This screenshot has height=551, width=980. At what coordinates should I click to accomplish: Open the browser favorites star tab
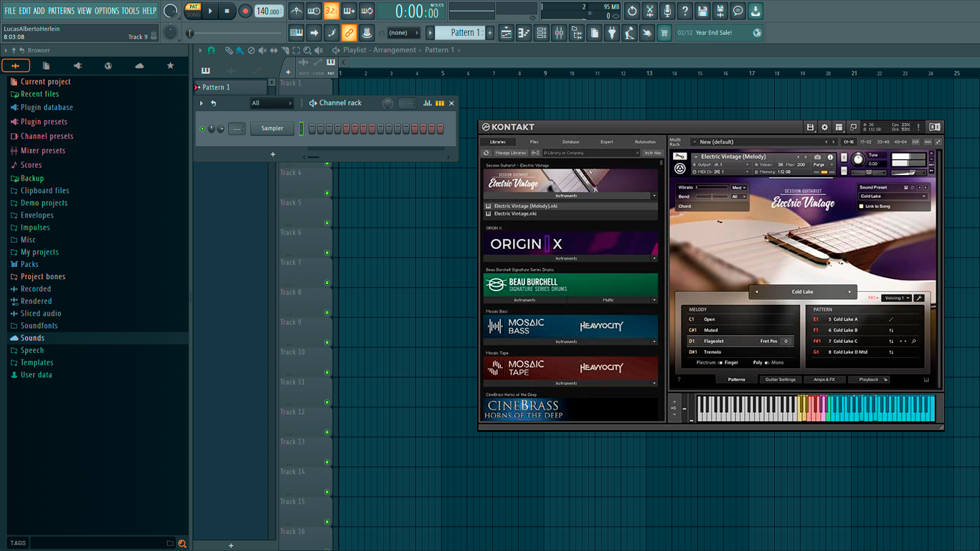coord(170,66)
